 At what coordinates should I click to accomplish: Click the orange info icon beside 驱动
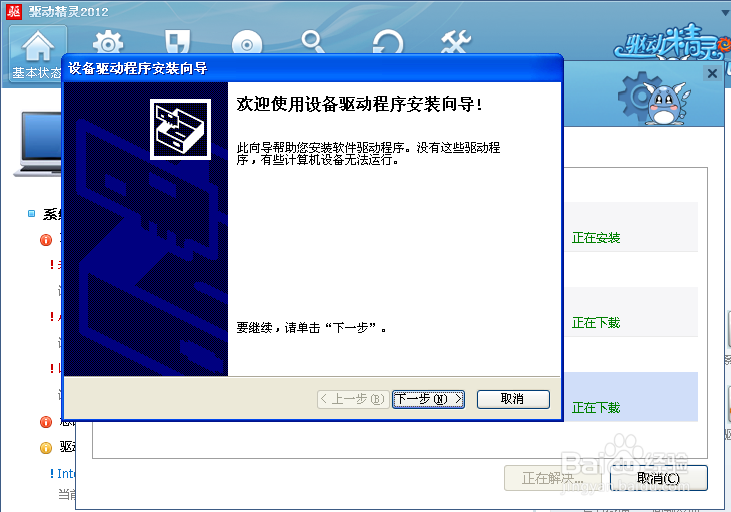[46, 448]
